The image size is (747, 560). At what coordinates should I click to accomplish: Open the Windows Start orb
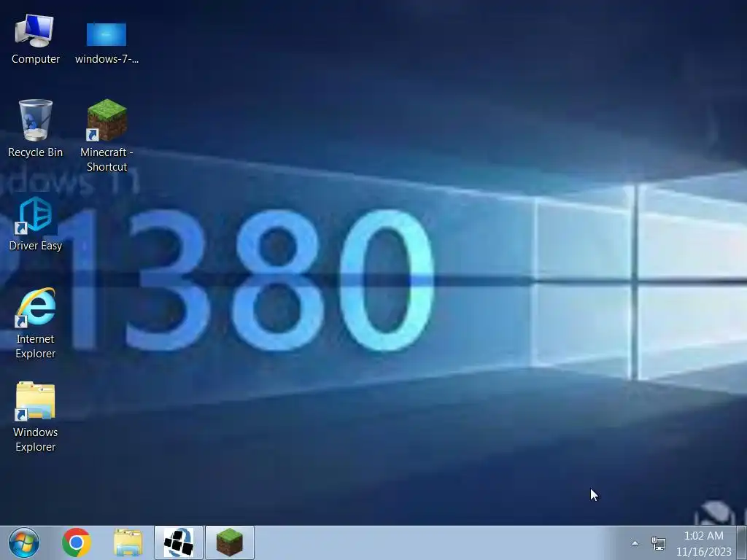tap(24, 542)
